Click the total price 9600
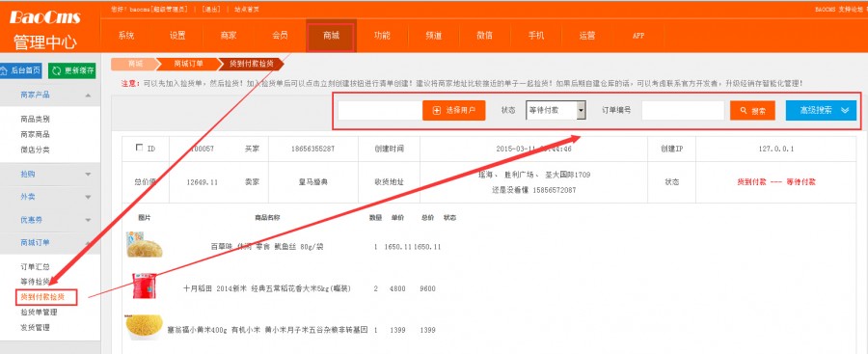Viewport: 868px width, 354px height. tap(427, 288)
